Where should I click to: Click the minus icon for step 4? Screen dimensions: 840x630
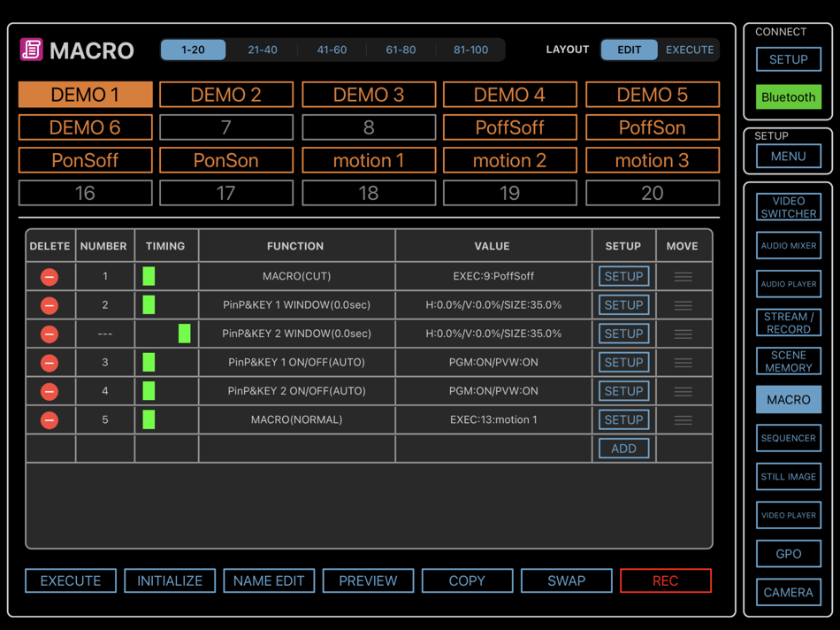pyautogui.click(x=50, y=391)
